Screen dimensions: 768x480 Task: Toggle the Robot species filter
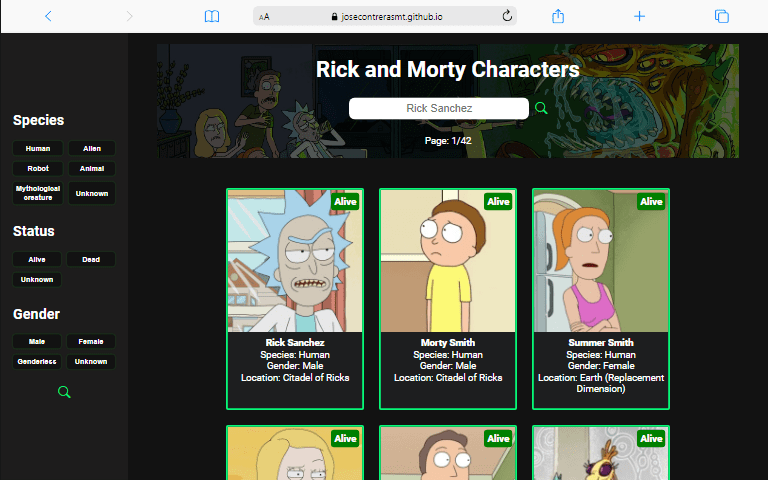click(38, 168)
